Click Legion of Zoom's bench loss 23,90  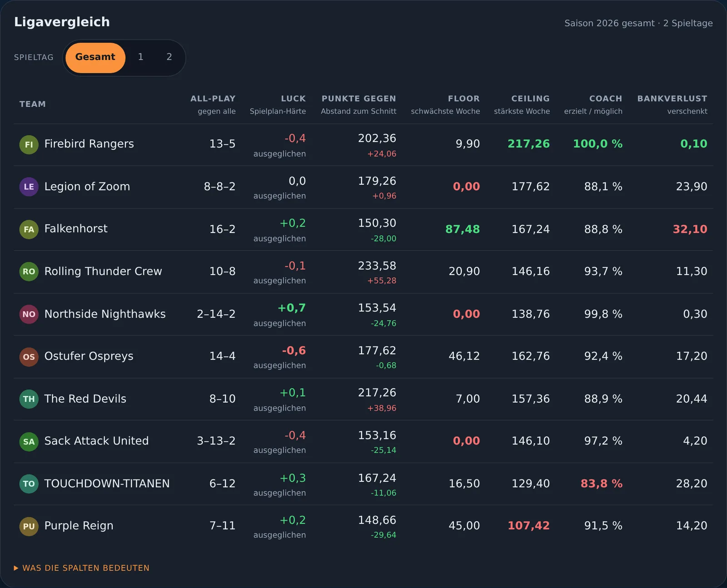click(x=692, y=187)
